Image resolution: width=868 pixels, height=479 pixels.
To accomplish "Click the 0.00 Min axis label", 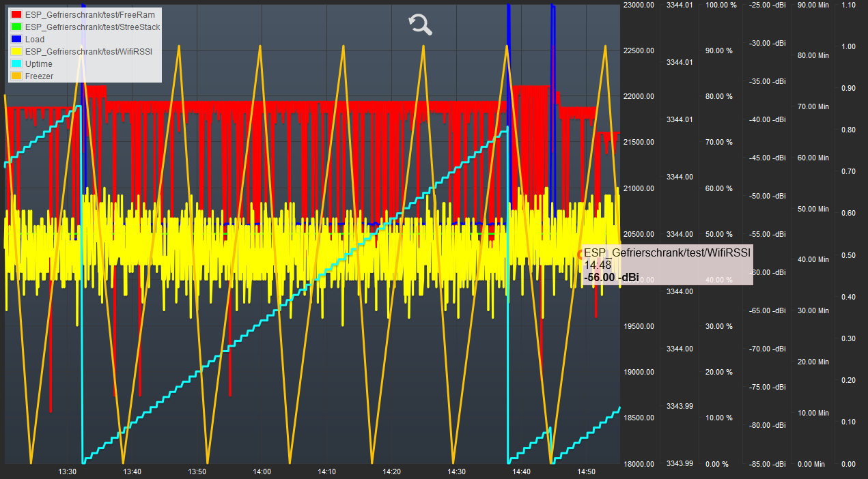I will (x=811, y=464).
